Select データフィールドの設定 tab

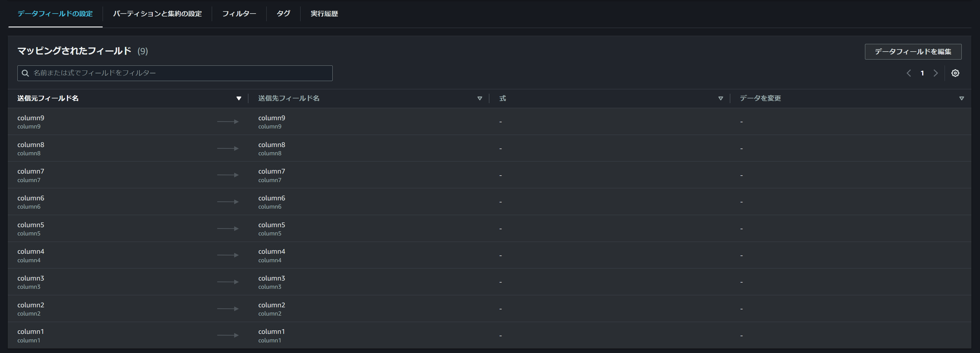point(55,14)
